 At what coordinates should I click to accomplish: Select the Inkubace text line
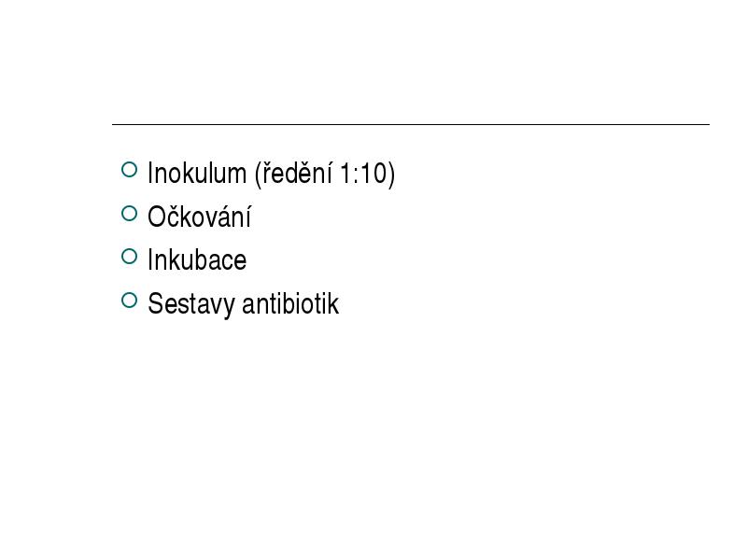pyautogui.click(x=197, y=260)
